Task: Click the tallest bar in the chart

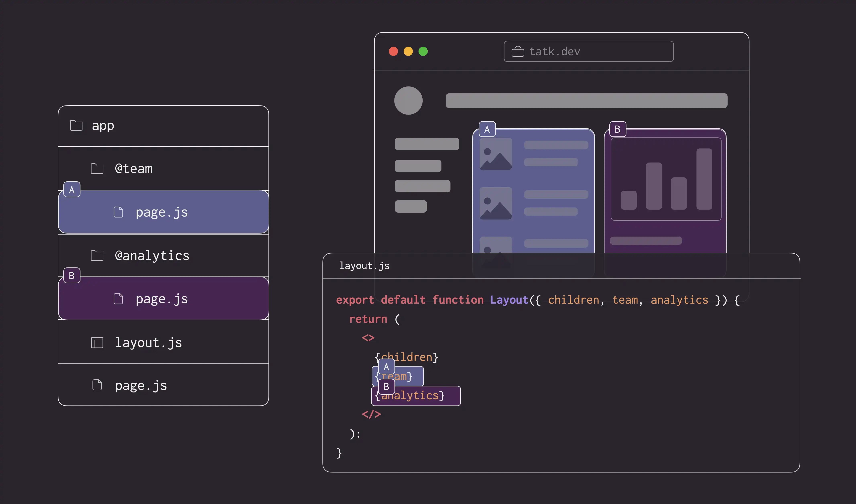Action: tap(704, 179)
